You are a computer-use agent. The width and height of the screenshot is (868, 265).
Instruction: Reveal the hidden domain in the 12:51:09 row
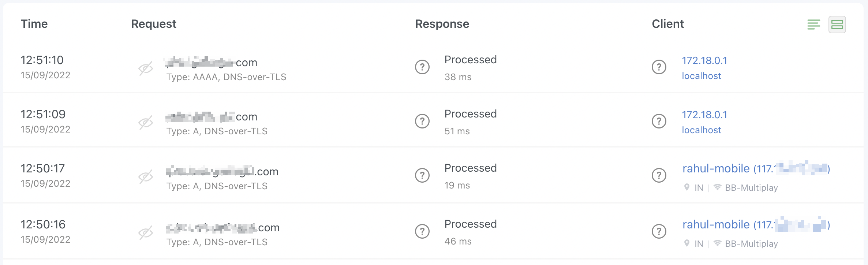tap(146, 123)
